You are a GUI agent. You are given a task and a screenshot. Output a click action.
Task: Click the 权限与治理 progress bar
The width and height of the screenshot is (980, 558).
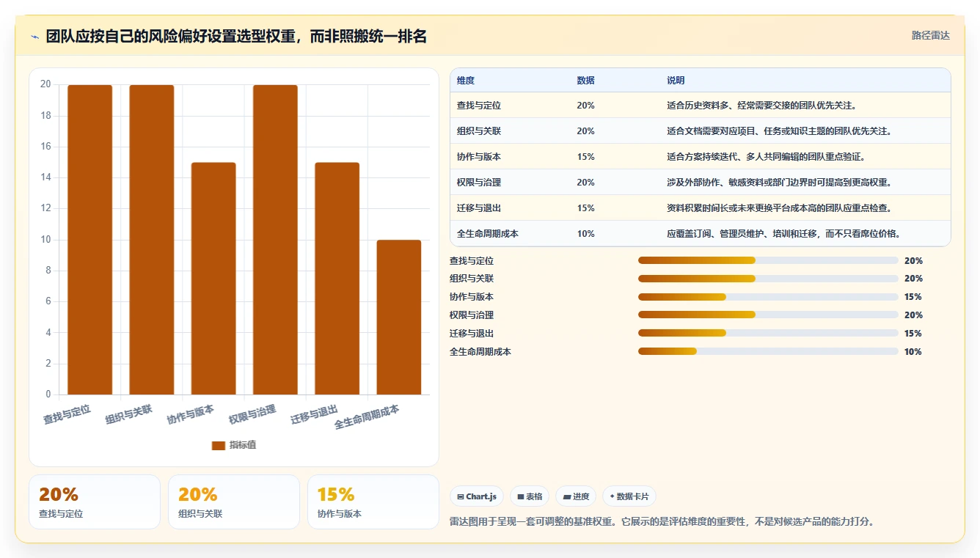(x=768, y=315)
